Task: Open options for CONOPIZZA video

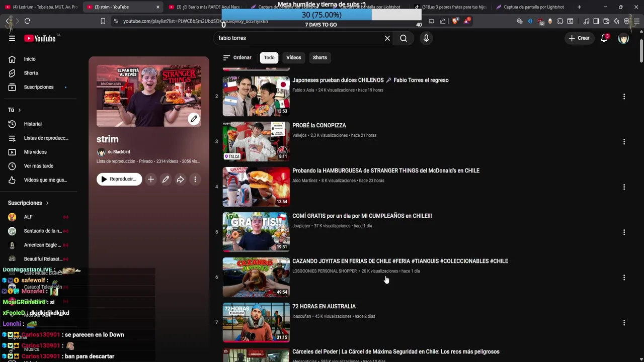Action: coord(624,142)
